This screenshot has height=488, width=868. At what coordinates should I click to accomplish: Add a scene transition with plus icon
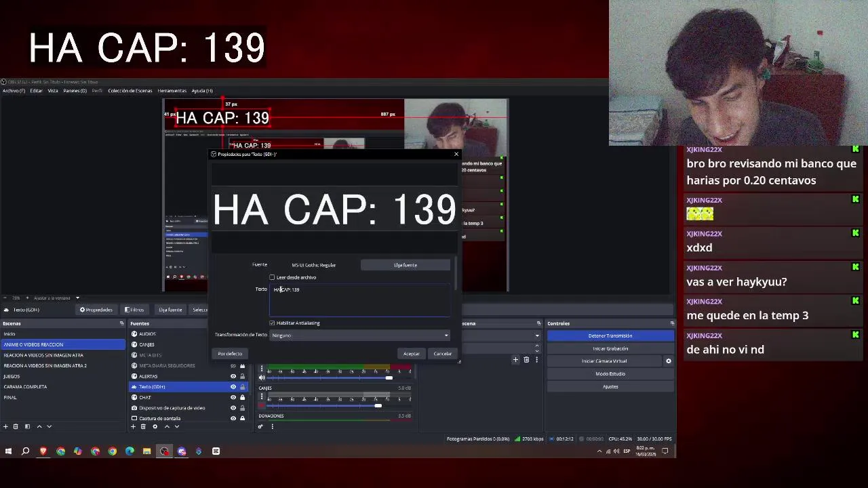click(515, 360)
